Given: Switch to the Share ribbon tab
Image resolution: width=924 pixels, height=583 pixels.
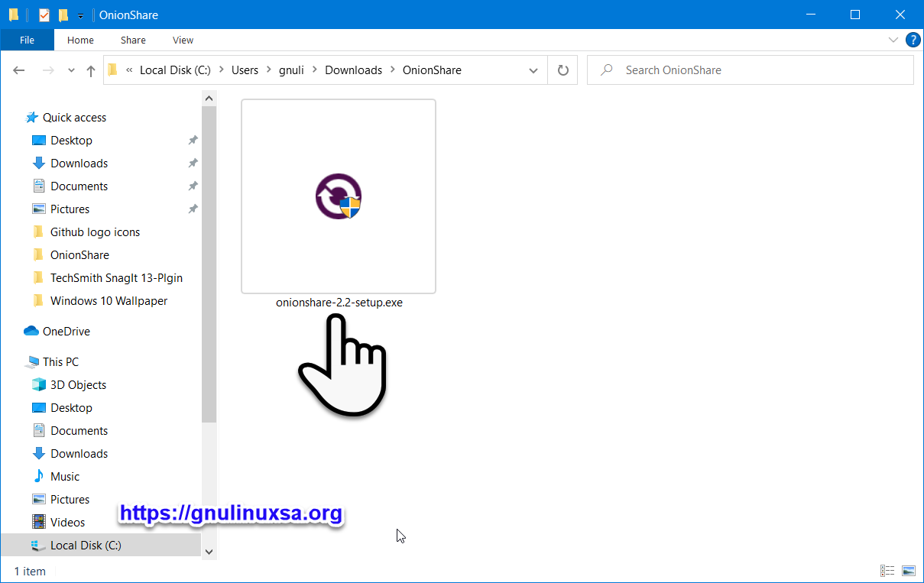Looking at the screenshot, I should 133,40.
